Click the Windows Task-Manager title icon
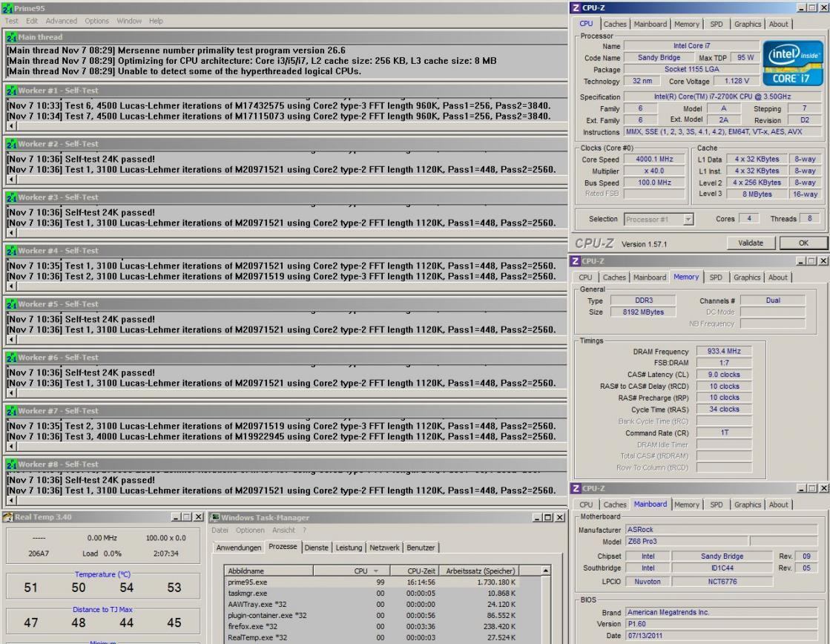Viewport: 830px width, 644px height. [215, 517]
